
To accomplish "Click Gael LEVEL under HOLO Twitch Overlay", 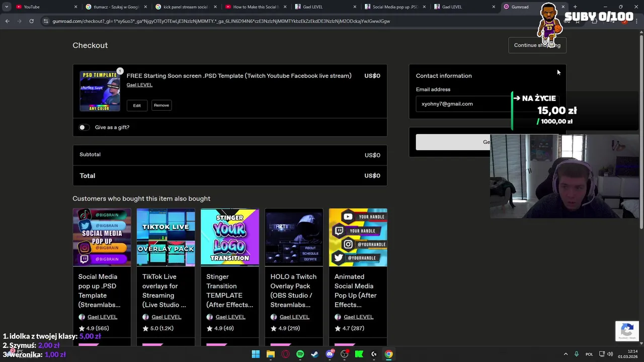I will click(294, 317).
